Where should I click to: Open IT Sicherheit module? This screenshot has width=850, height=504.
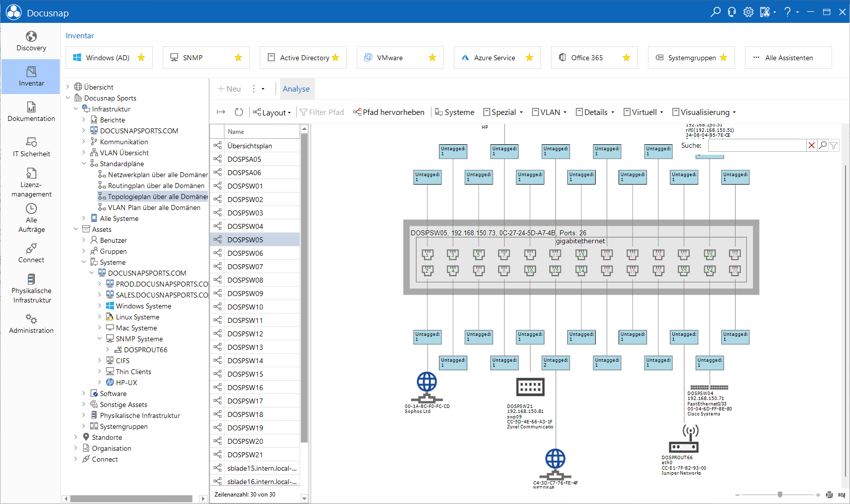click(31, 147)
